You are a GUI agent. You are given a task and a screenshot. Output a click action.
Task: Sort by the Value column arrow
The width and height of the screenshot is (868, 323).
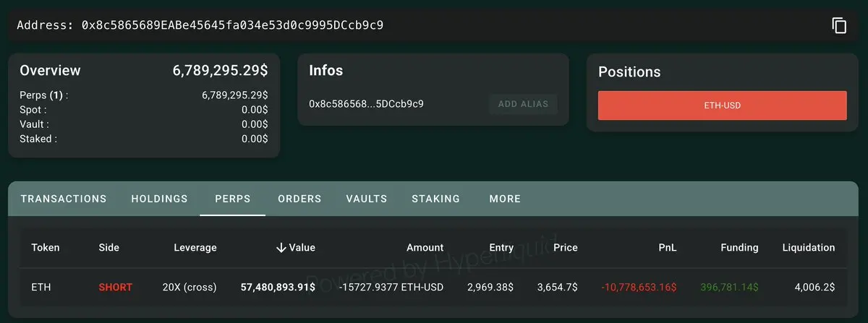pos(281,247)
